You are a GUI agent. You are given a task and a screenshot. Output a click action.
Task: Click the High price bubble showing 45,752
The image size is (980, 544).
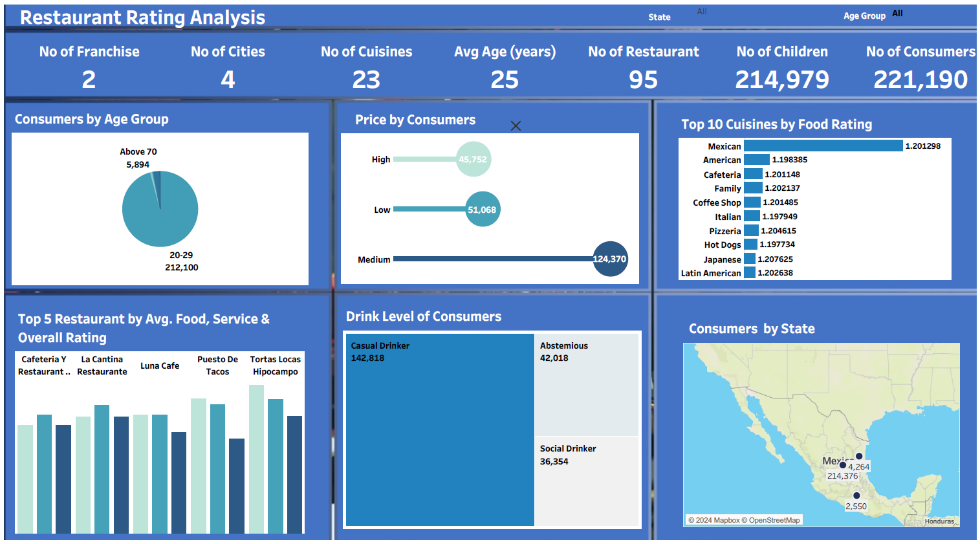point(474,159)
